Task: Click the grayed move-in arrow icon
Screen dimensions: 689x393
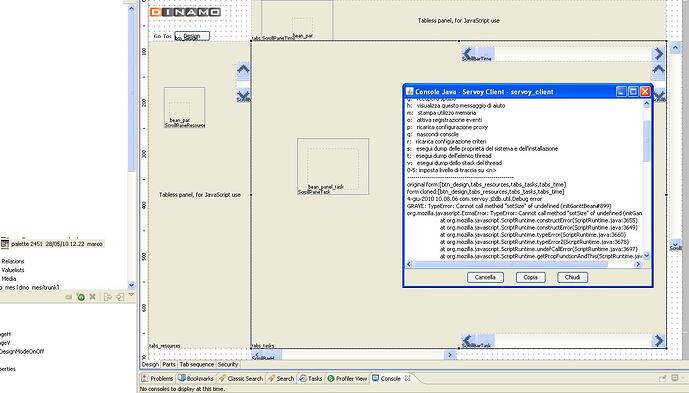Action: pos(120,297)
